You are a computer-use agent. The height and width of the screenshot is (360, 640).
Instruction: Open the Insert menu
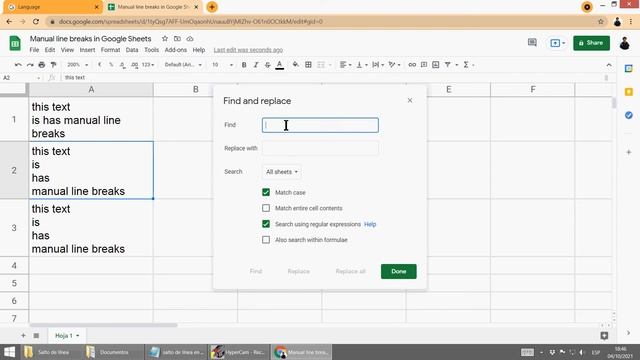87,50
